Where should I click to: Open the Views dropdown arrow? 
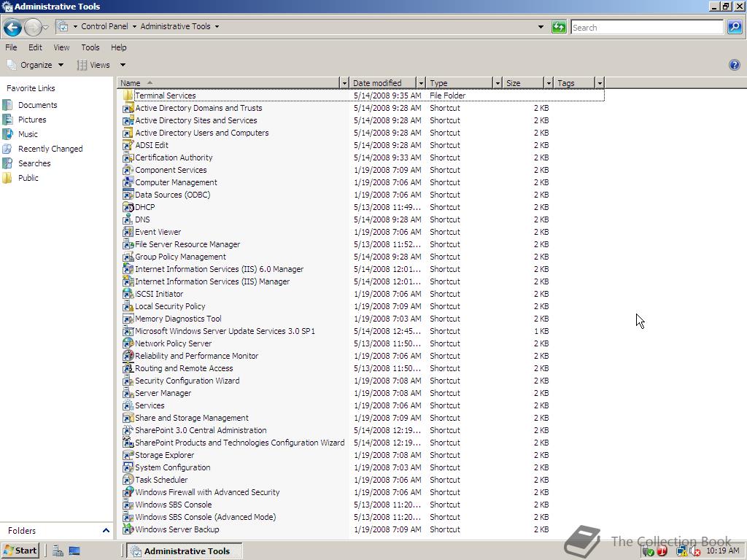pyautogui.click(x=123, y=65)
